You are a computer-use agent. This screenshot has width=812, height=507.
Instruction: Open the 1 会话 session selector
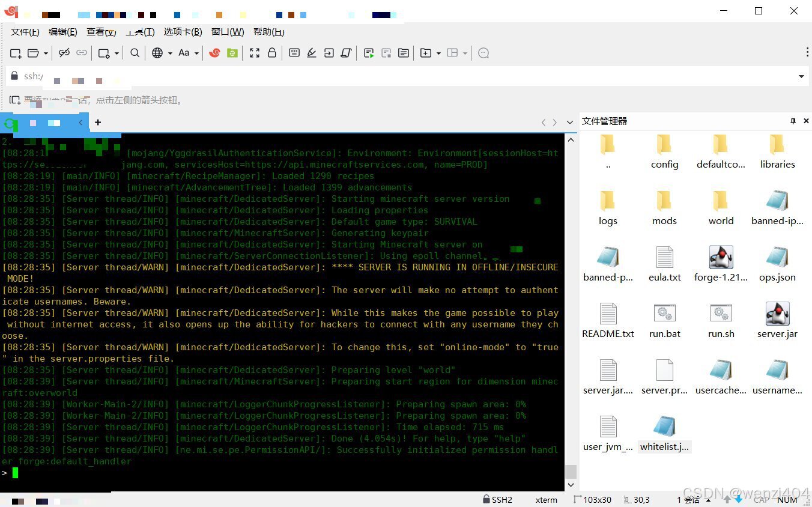coord(691,499)
